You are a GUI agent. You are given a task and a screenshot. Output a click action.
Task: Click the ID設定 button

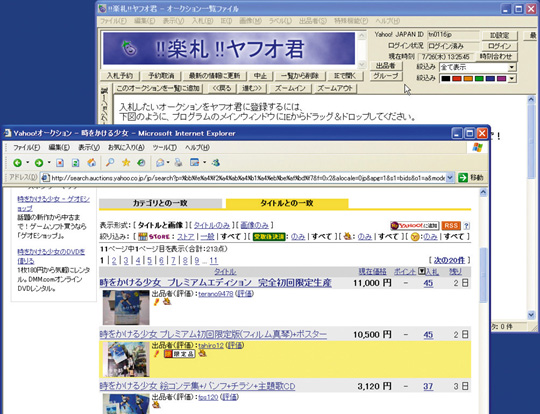[499, 35]
